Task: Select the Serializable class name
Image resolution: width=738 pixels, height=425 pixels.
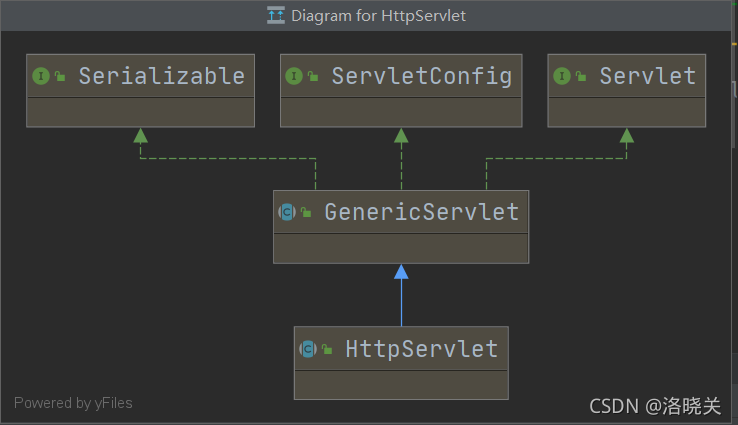Action: click(x=161, y=76)
